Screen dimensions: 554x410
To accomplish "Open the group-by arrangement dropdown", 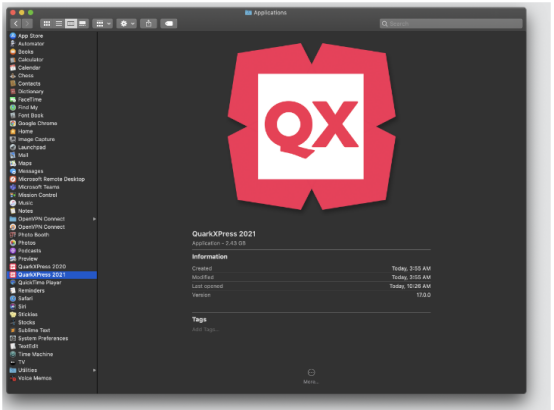I will coord(103,24).
